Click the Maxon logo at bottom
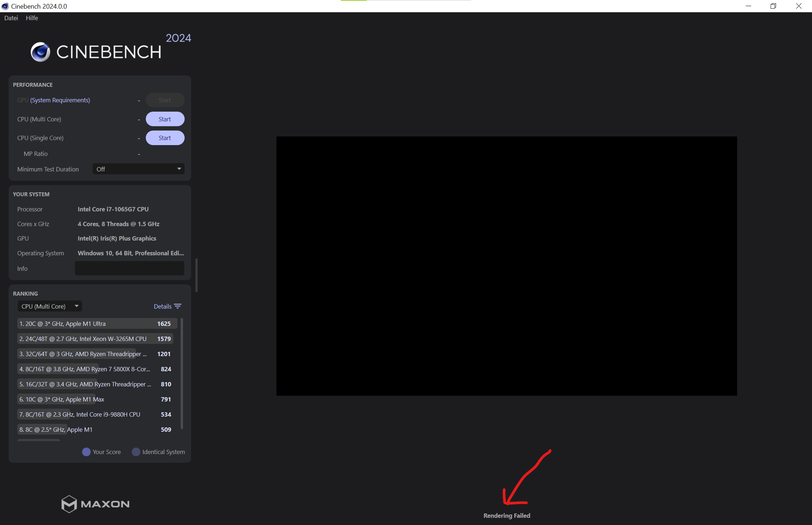Image resolution: width=812 pixels, height=525 pixels. (95, 504)
